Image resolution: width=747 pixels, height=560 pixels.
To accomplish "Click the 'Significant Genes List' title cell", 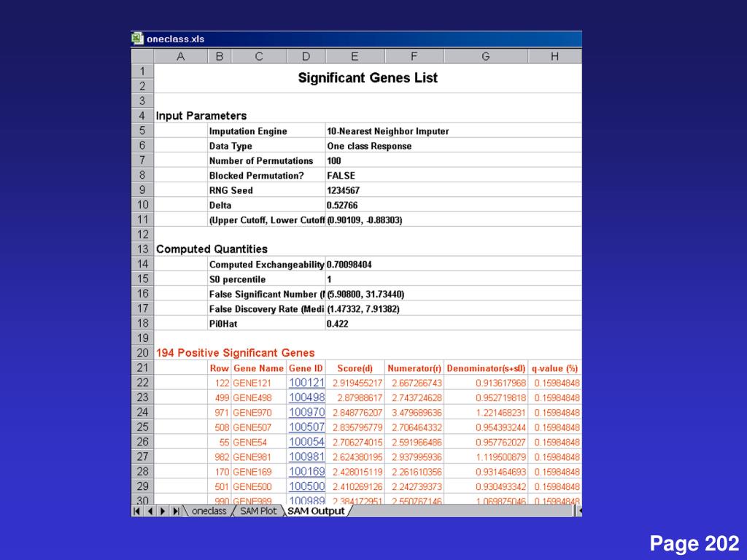I will tap(368, 78).
